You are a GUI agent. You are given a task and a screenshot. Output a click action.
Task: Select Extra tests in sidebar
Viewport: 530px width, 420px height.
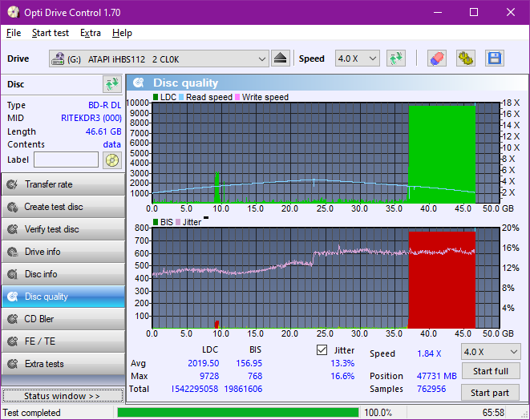coord(63,364)
